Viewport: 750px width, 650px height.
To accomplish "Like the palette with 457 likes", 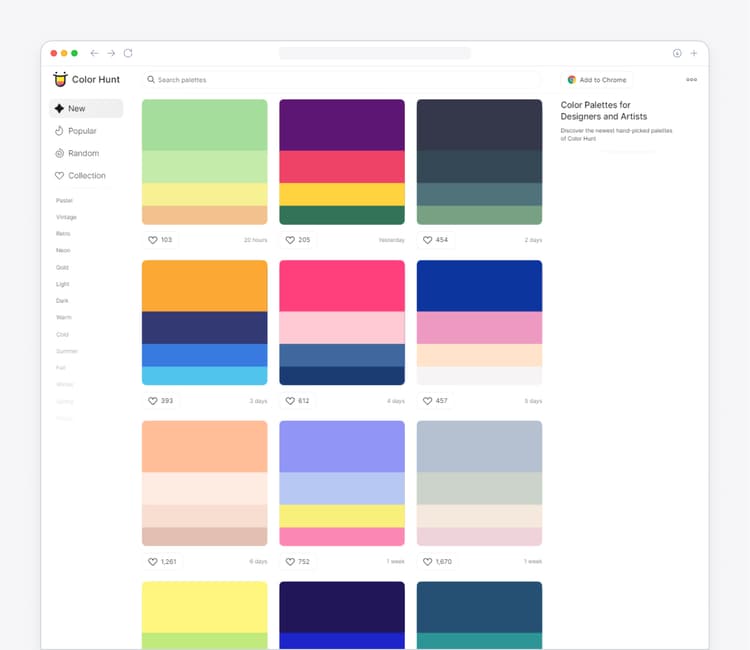I will click(428, 401).
